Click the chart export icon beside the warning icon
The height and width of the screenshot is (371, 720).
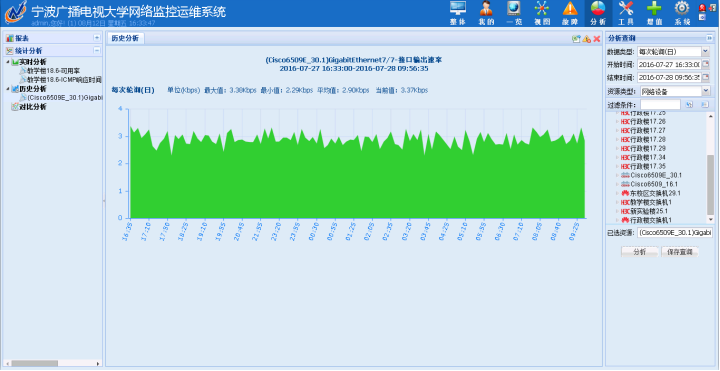(576, 39)
